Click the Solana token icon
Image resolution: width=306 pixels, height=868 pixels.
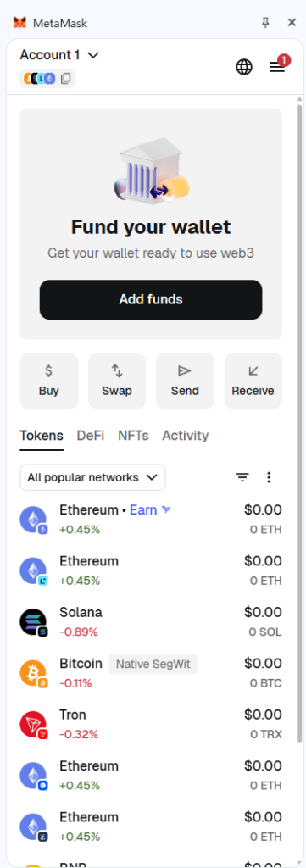pyautogui.click(x=33, y=622)
